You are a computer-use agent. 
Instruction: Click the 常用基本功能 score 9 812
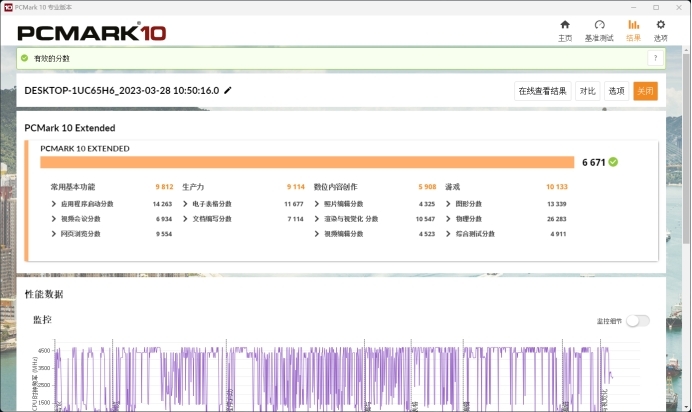[x=164, y=187]
